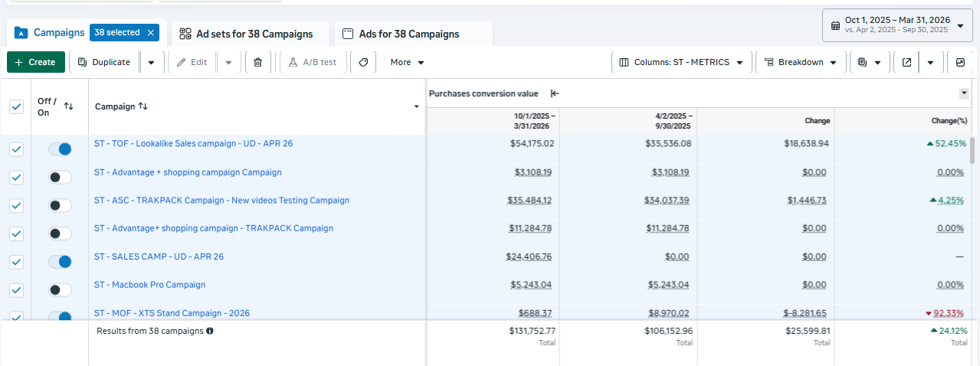Turn on the Advantage + shopping campaign toggle
This screenshot has width=980, height=366.
tap(60, 178)
